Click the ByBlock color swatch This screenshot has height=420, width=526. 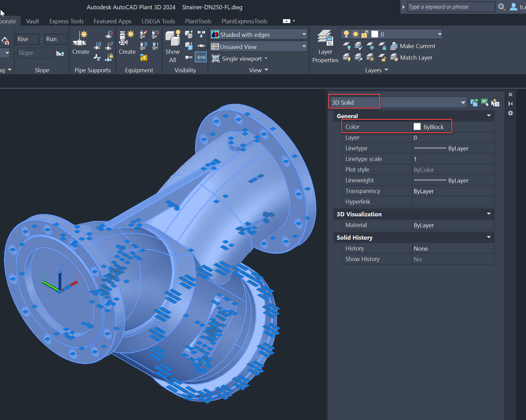pyautogui.click(x=417, y=126)
